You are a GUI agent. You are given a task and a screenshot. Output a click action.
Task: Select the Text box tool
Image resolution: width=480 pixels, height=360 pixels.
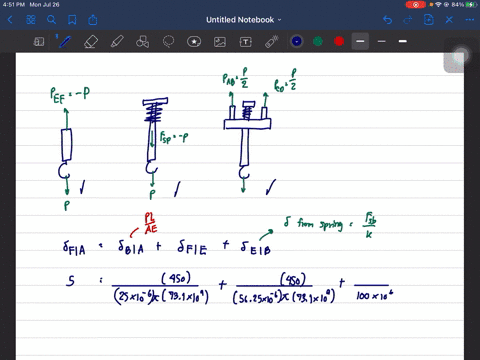click(x=246, y=42)
